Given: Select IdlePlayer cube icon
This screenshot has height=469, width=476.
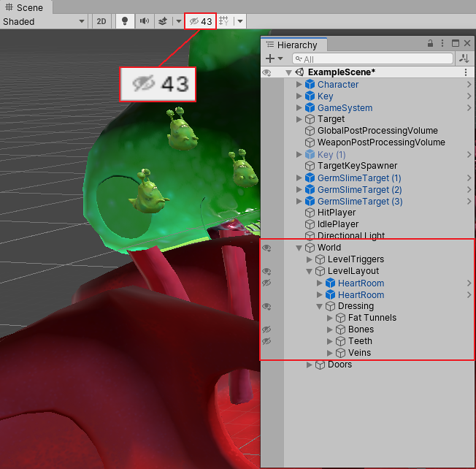Looking at the screenshot, I should (310, 224).
